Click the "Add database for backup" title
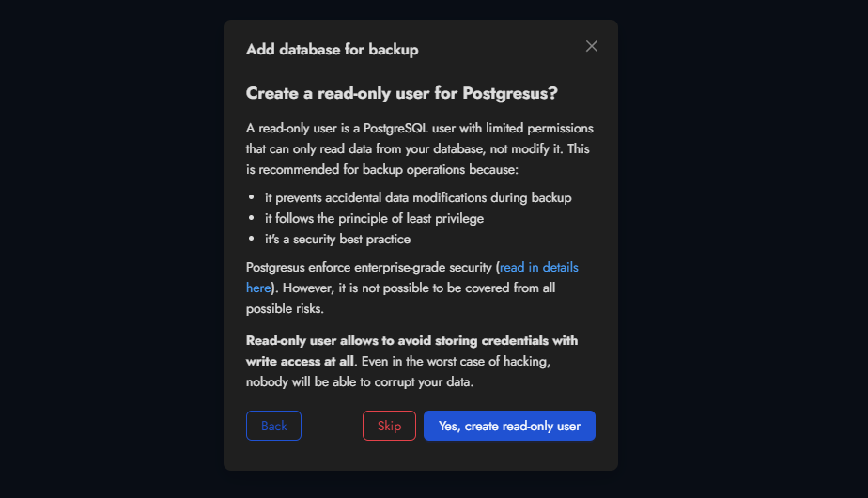This screenshot has height=498, width=868. (x=332, y=49)
